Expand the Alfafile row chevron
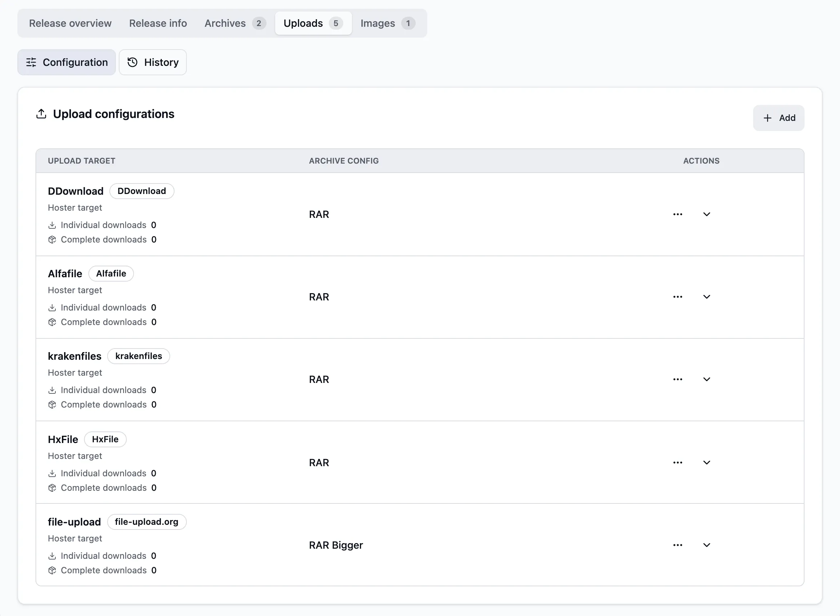 706,297
